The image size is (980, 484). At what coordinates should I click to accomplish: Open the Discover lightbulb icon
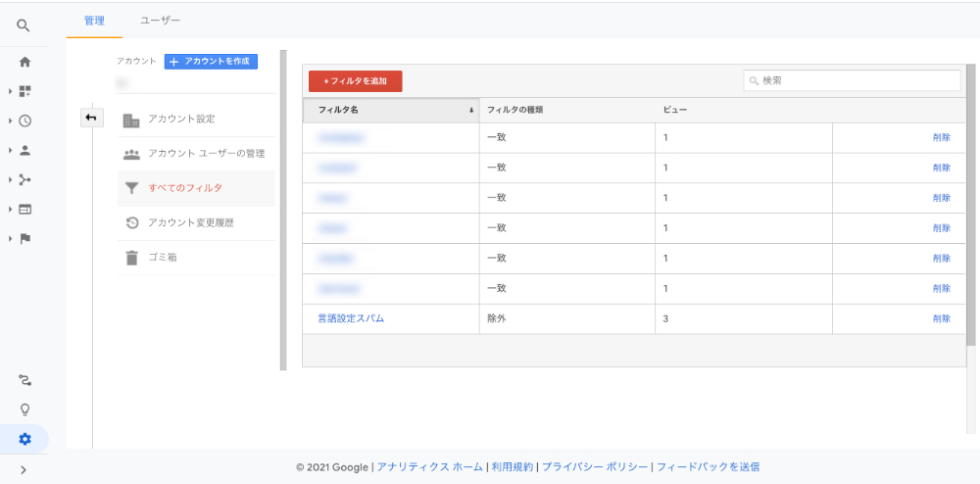(x=25, y=410)
